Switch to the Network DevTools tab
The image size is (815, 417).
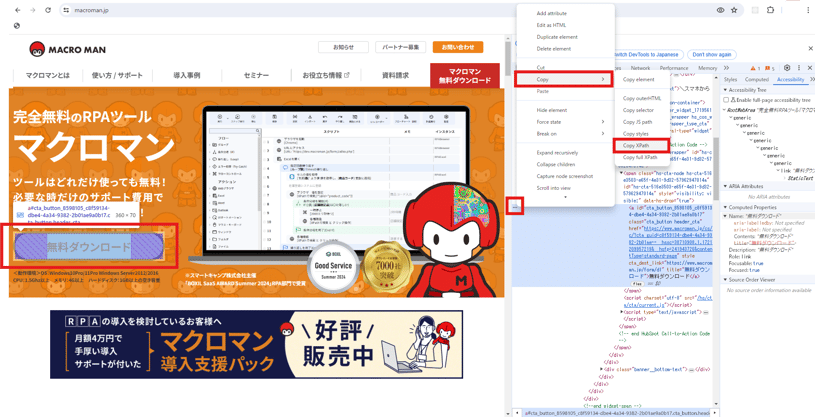[640, 68]
